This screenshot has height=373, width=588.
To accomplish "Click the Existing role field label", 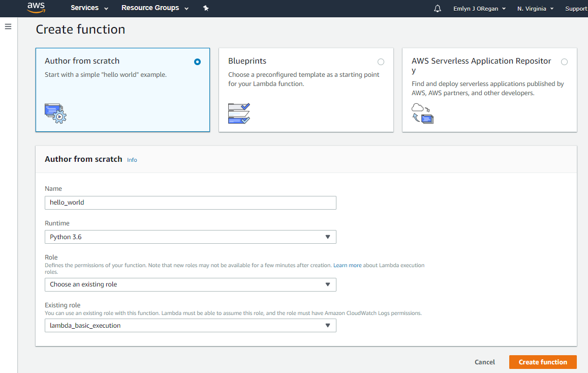I will point(63,305).
